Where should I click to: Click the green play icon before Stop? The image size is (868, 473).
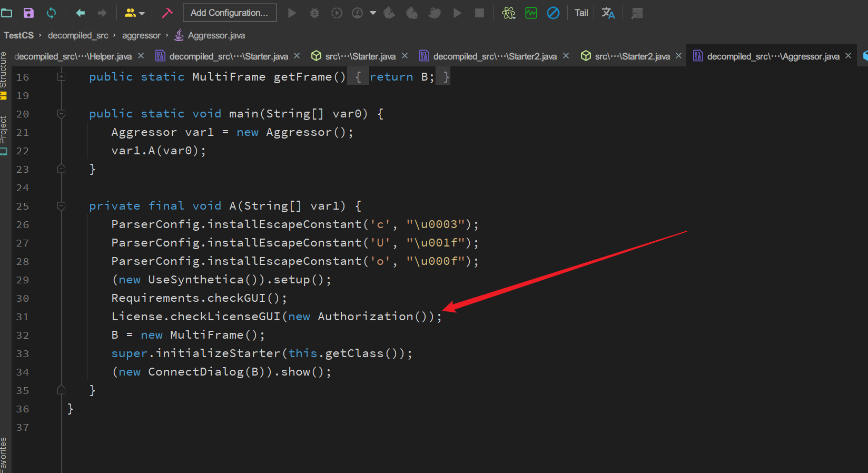(x=457, y=13)
